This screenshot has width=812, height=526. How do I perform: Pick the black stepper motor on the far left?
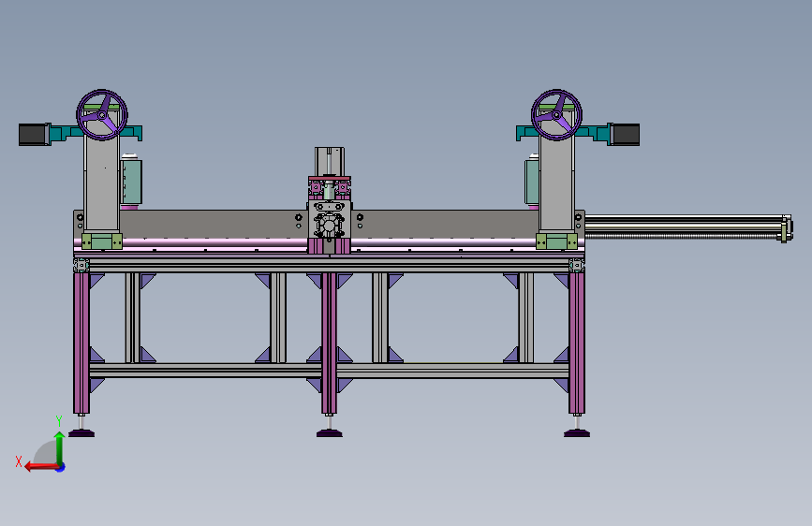click(34, 134)
